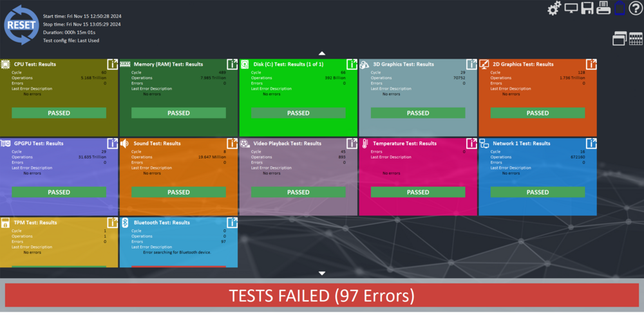This screenshot has height=315, width=644.
Task: Click the Sound speaker icon
Action: [x=125, y=144]
